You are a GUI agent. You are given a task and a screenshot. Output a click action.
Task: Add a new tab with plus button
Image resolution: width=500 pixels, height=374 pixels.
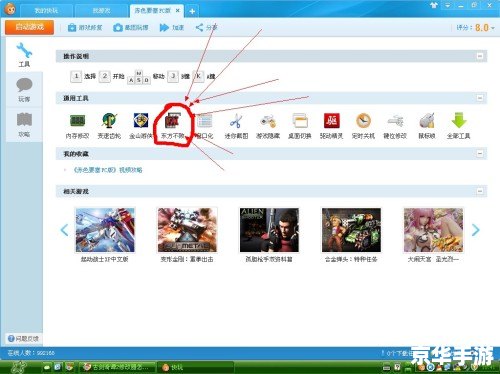(192, 11)
